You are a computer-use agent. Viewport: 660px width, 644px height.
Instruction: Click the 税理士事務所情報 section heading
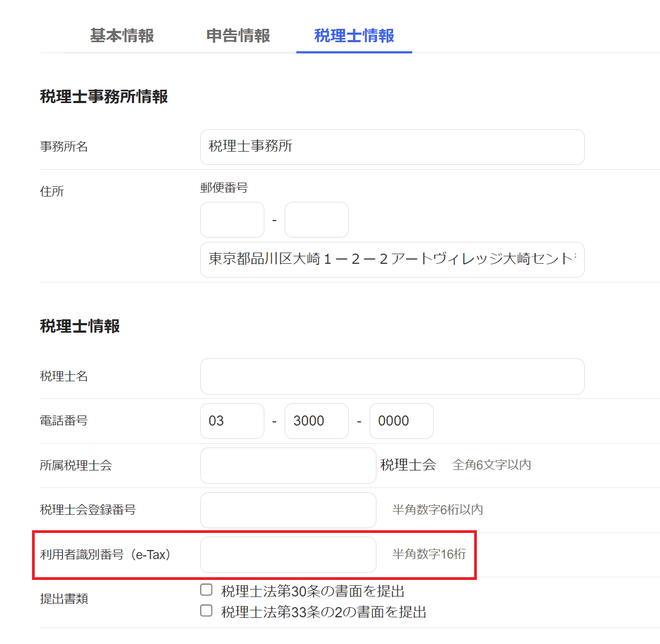point(104,97)
